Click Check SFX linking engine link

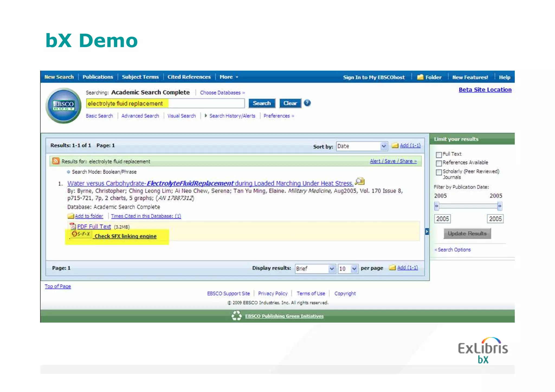[125, 236]
